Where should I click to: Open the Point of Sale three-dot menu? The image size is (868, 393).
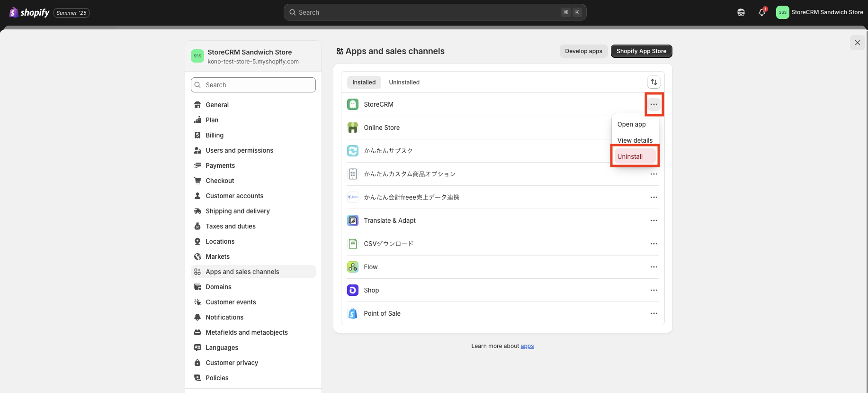tap(654, 313)
